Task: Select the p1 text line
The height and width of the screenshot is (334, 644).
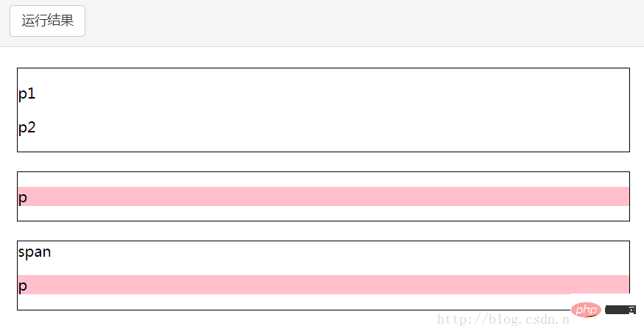Action: (x=27, y=94)
